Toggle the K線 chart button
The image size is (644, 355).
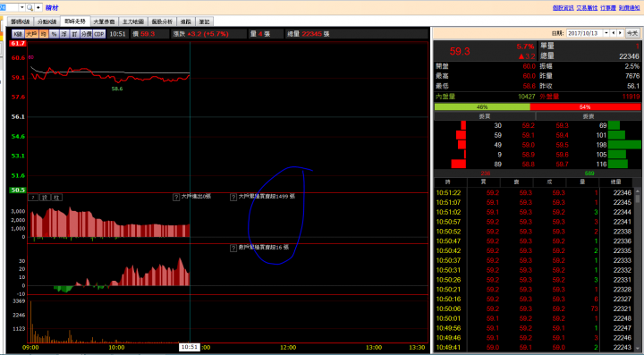18,34
